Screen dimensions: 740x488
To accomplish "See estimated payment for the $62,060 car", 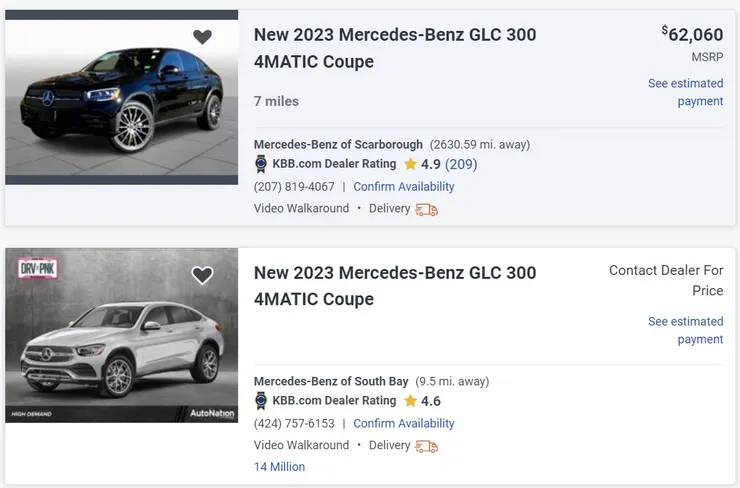I will (x=685, y=92).
